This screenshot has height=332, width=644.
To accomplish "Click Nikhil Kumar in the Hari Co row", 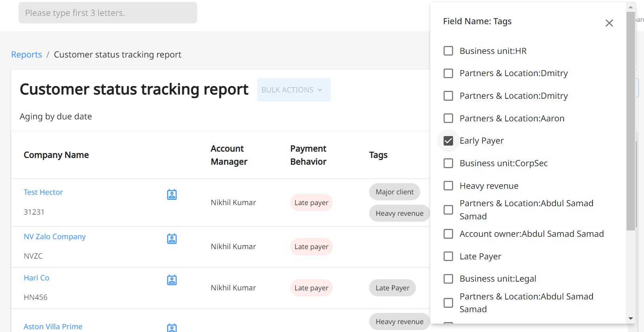I will 233,288.
